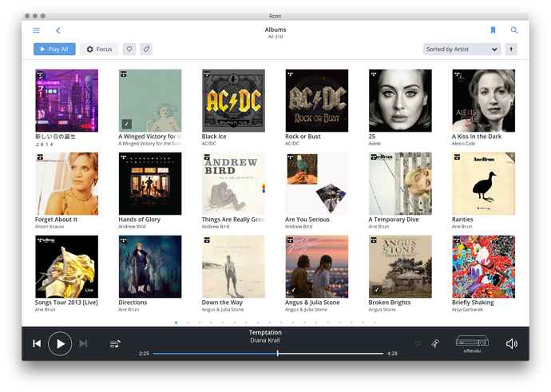The height and width of the screenshot is (392, 551).
Task: Open the Rarities album cover
Action: coord(484,184)
